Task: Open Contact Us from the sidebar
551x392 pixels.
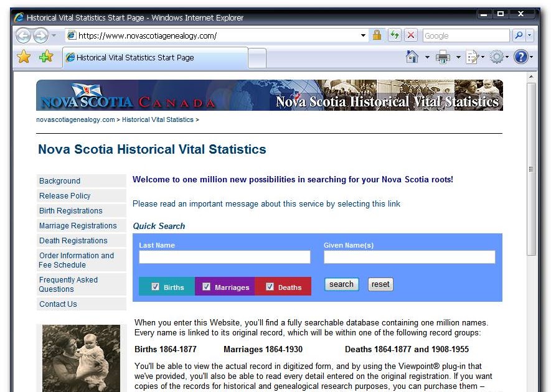Action: click(x=58, y=304)
